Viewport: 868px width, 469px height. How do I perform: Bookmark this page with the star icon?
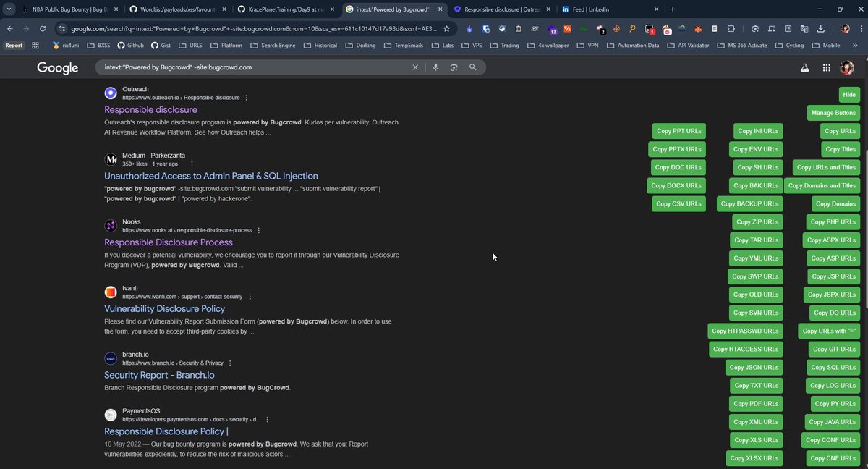point(446,28)
